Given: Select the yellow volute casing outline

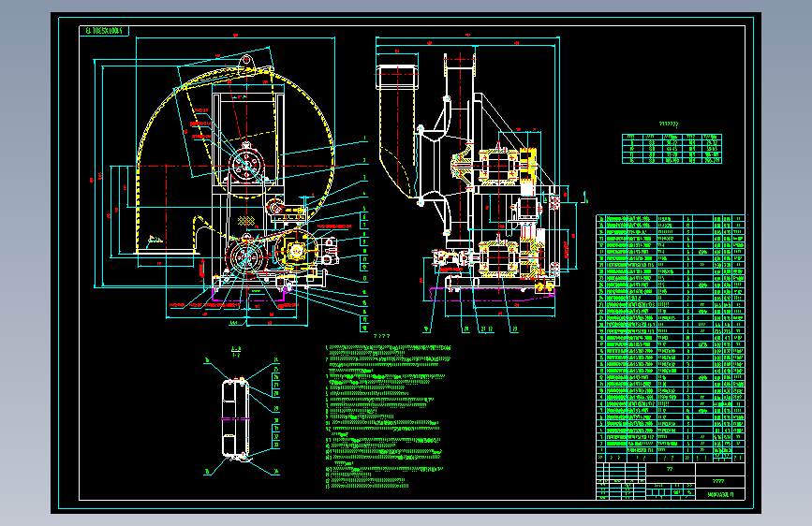Looking at the screenshot, I should click(x=234, y=158).
